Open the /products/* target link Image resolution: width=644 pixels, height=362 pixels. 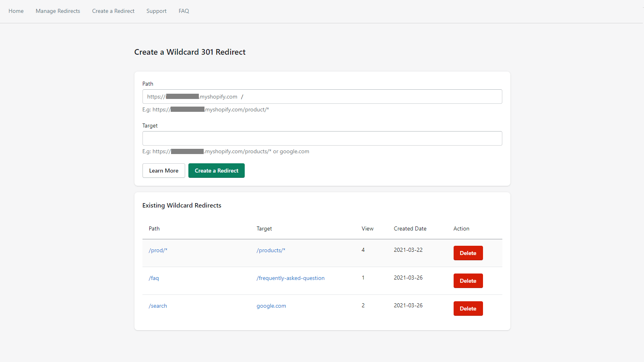coord(271,250)
